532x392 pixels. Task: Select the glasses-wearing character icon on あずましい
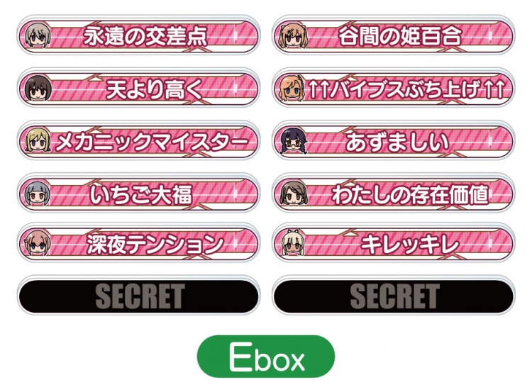coord(294,140)
